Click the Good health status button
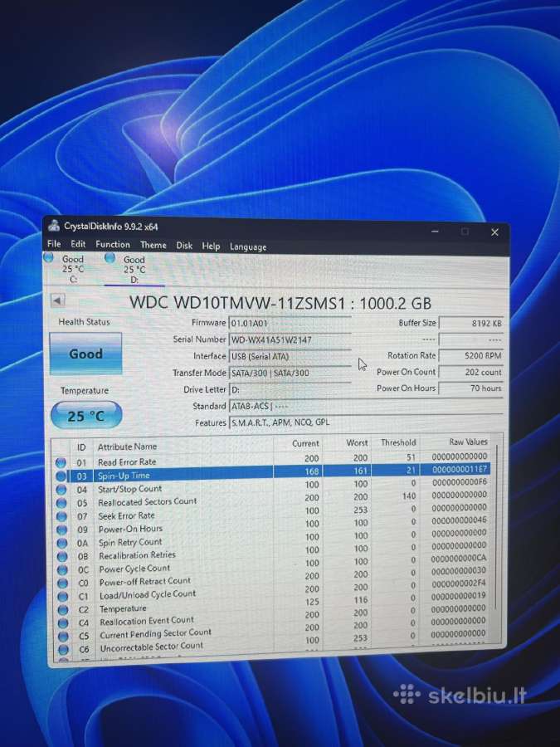 (x=85, y=354)
